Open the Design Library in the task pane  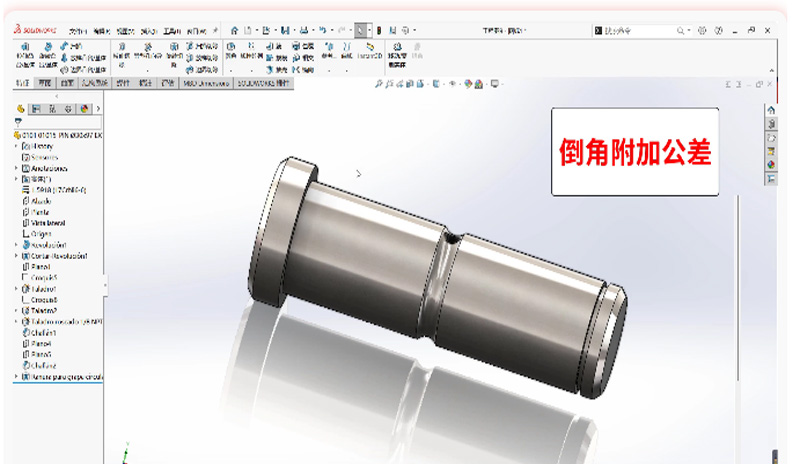click(x=771, y=124)
